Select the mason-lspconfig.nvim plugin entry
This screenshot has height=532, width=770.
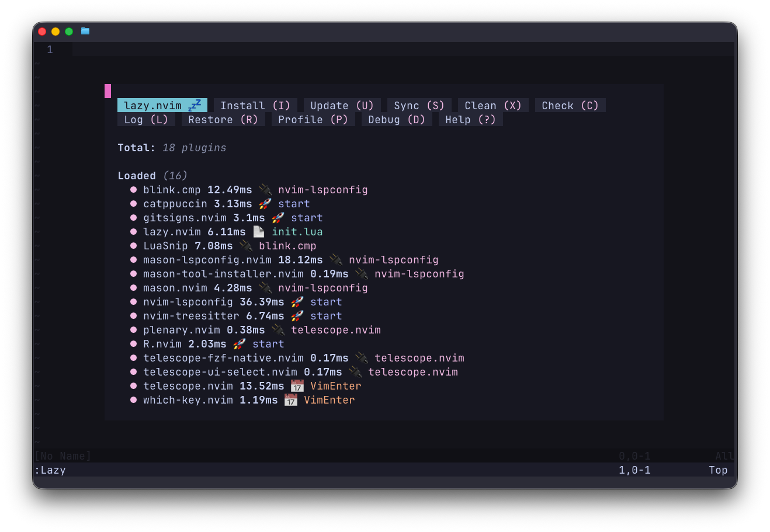[207, 260]
